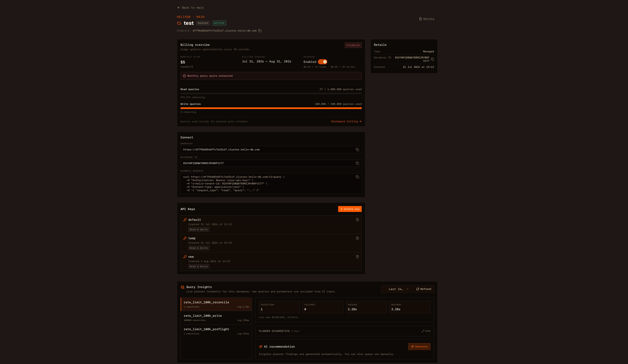Delete the temp API key
The image size is (628, 364).
357,238
